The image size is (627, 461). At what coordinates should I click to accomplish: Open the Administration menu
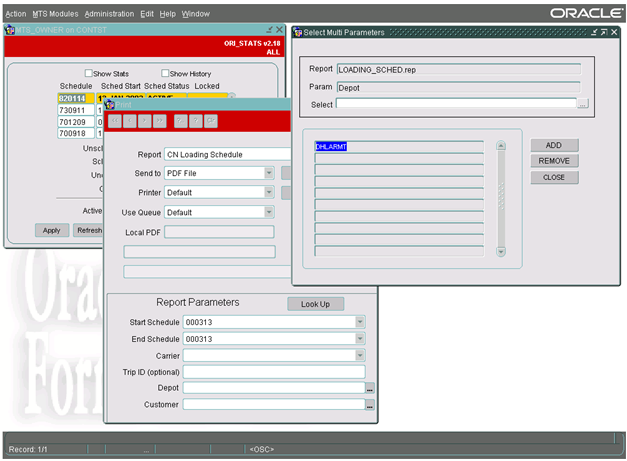pyautogui.click(x=109, y=14)
